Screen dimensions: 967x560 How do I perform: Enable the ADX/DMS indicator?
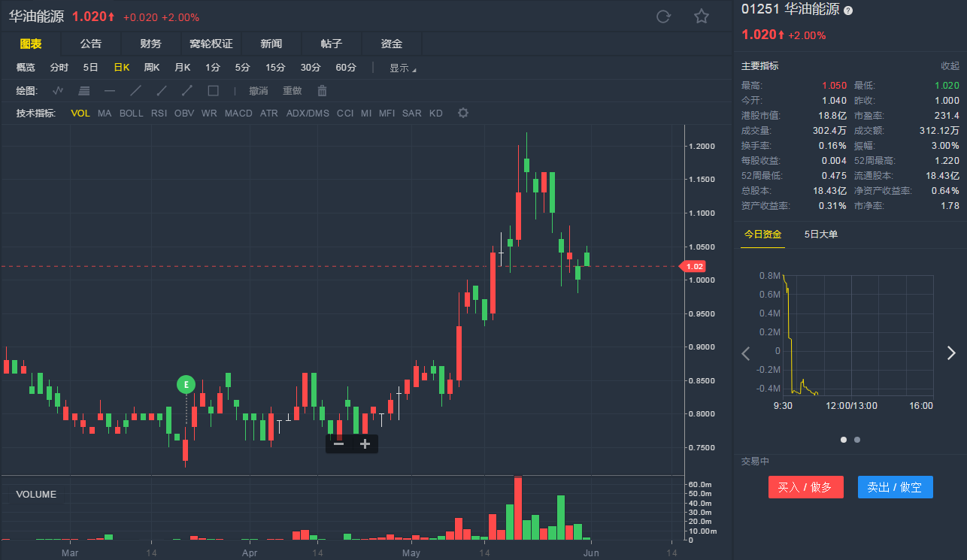coord(308,114)
